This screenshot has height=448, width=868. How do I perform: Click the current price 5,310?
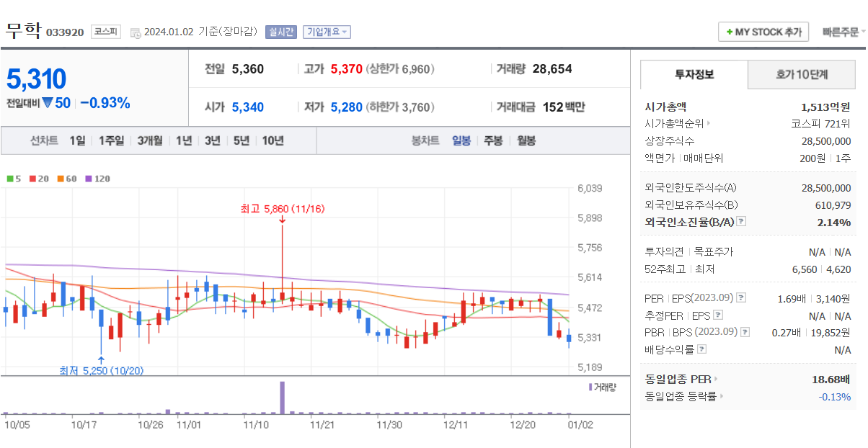37,79
